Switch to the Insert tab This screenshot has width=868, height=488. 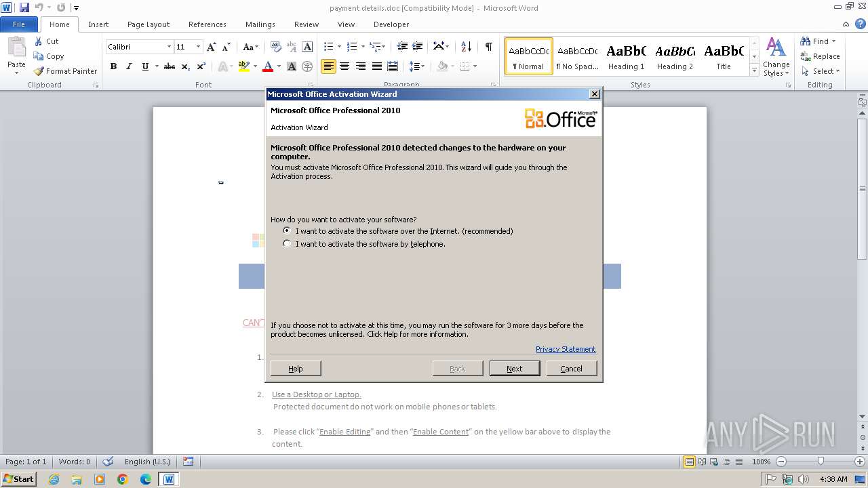tap(98, 24)
